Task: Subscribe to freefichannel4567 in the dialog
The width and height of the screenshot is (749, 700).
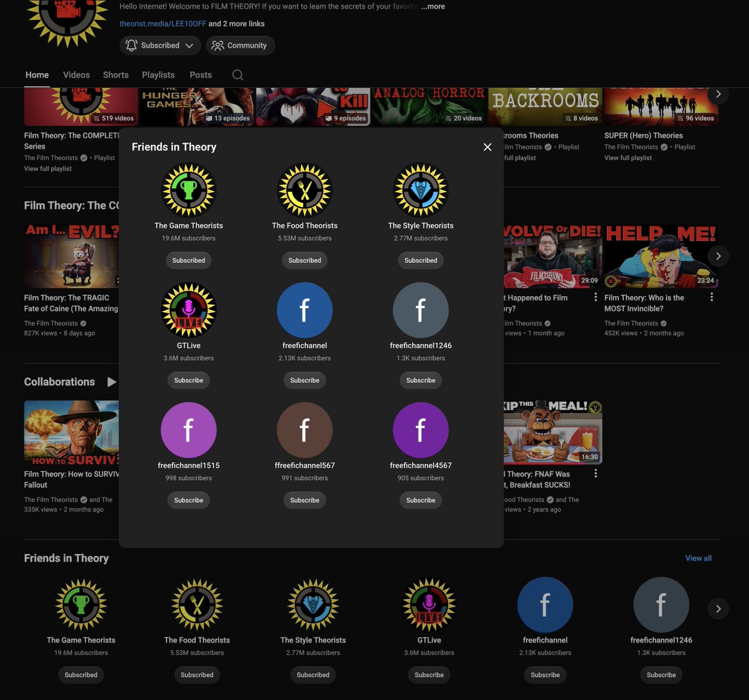Action: click(x=421, y=500)
